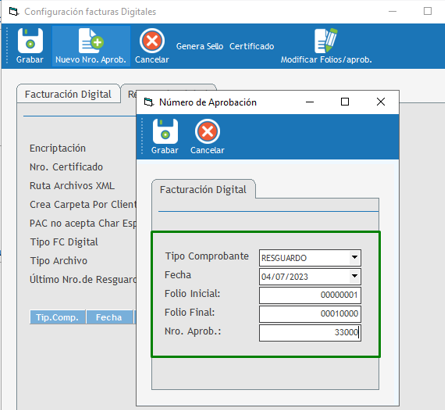Click Configuración facturas Digitales window icon
Screen dimensions: 445x410
14,12
